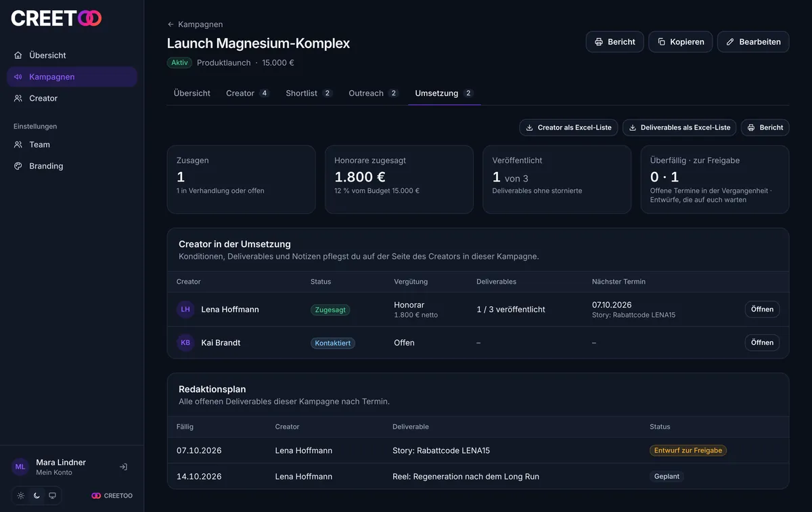Switch to the Creator tab
Image resolution: width=812 pixels, height=512 pixels.
[248, 93]
